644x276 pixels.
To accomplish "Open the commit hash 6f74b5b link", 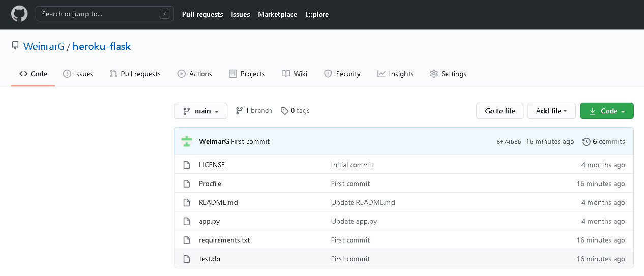I will tap(509, 142).
